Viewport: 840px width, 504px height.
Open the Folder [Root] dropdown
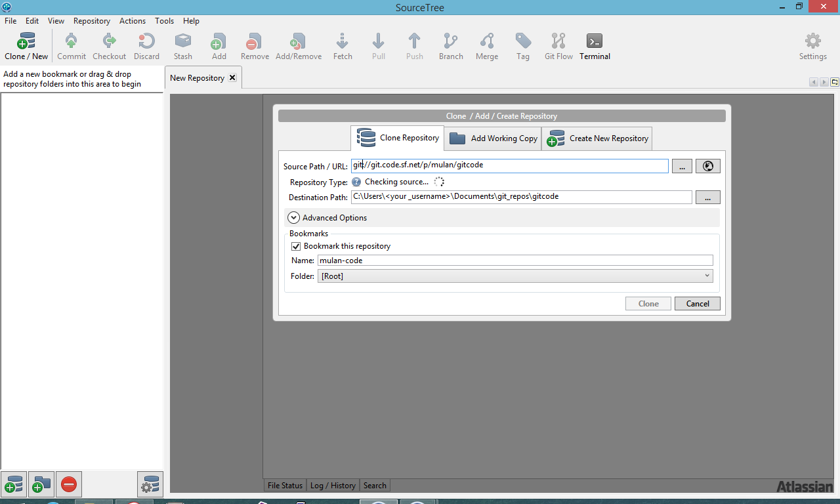(515, 276)
